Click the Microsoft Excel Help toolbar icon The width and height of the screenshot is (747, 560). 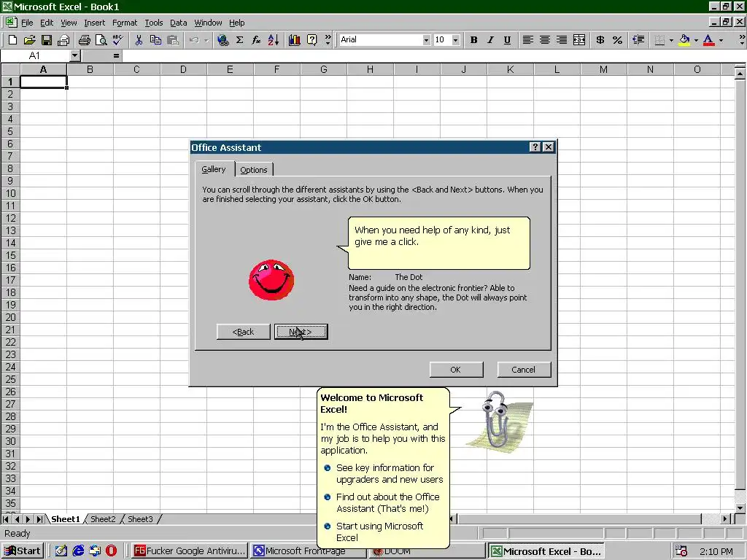click(311, 40)
